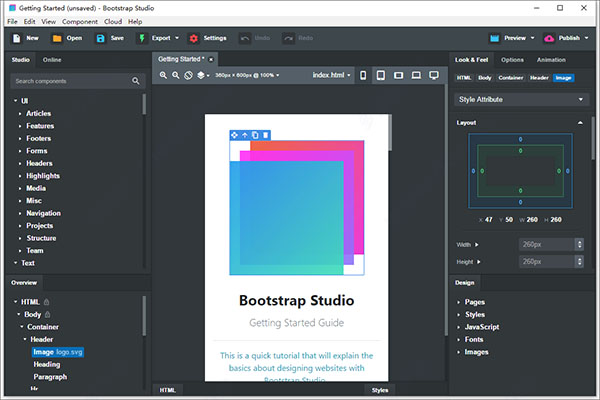The image size is (600, 400).
Task: Click the search magnifier in components box
Action: 136,81
